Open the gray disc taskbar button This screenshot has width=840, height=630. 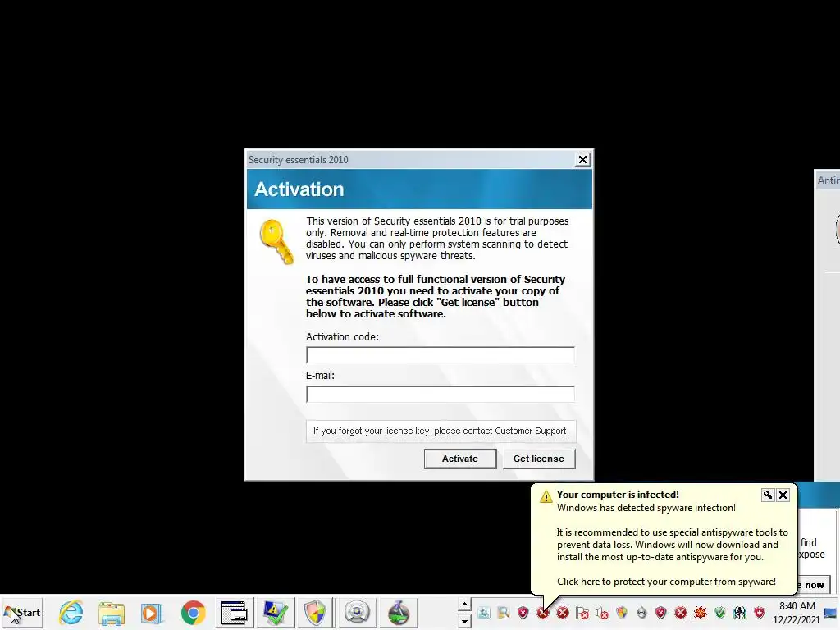click(357, 612)
